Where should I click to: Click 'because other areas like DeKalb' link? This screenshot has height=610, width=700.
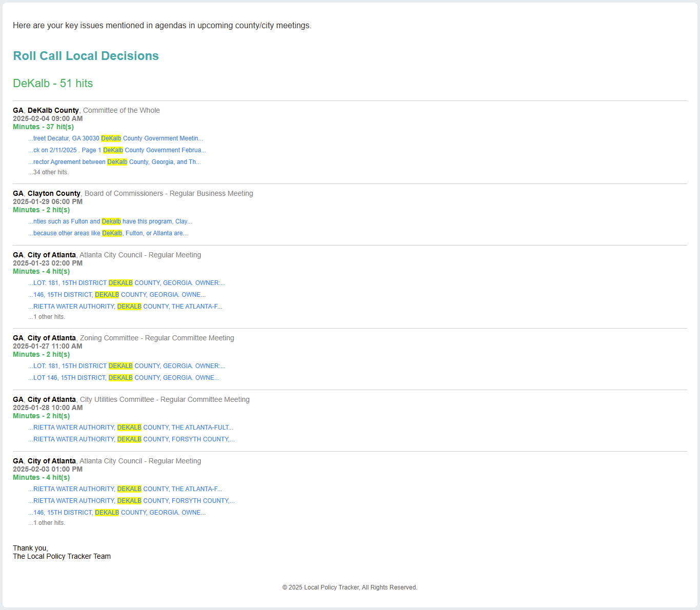coord(108,233)
